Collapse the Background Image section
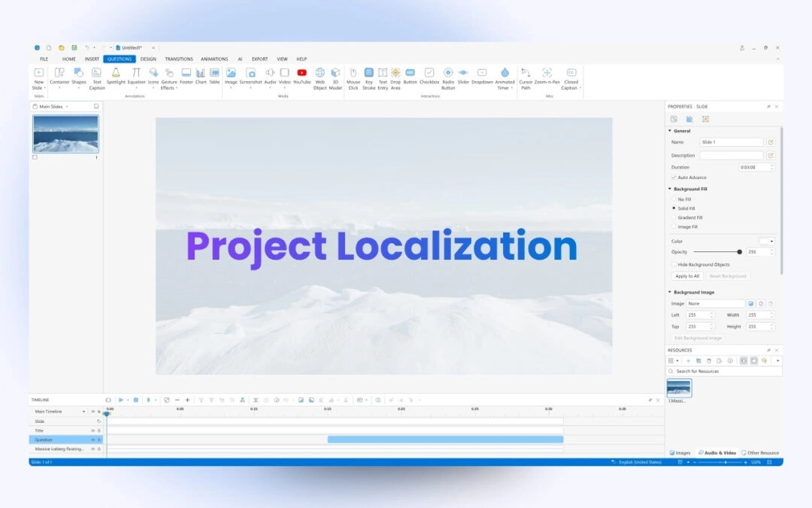812x508 pixels. (x=670, y=292)
